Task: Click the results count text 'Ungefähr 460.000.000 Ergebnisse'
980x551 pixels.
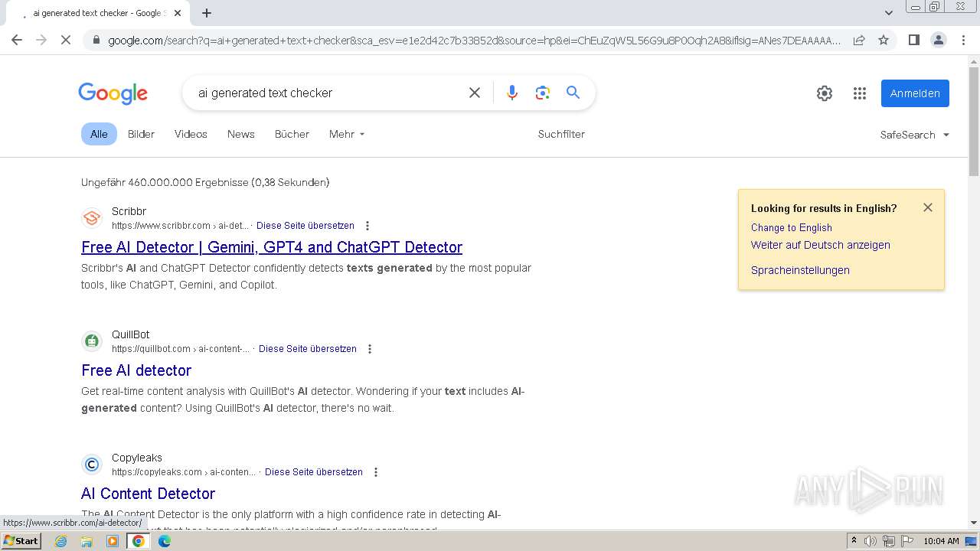Action: [x=165, y=182]
